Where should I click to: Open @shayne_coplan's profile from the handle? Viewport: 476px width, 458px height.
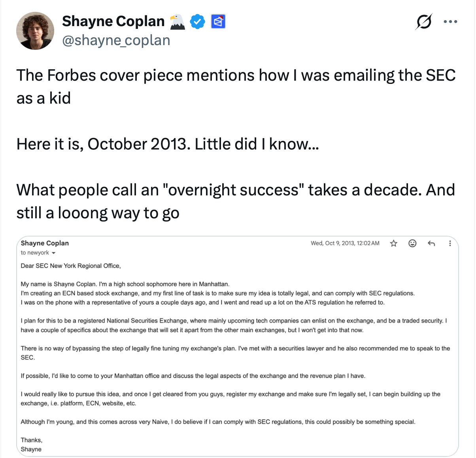pos(116,40)
